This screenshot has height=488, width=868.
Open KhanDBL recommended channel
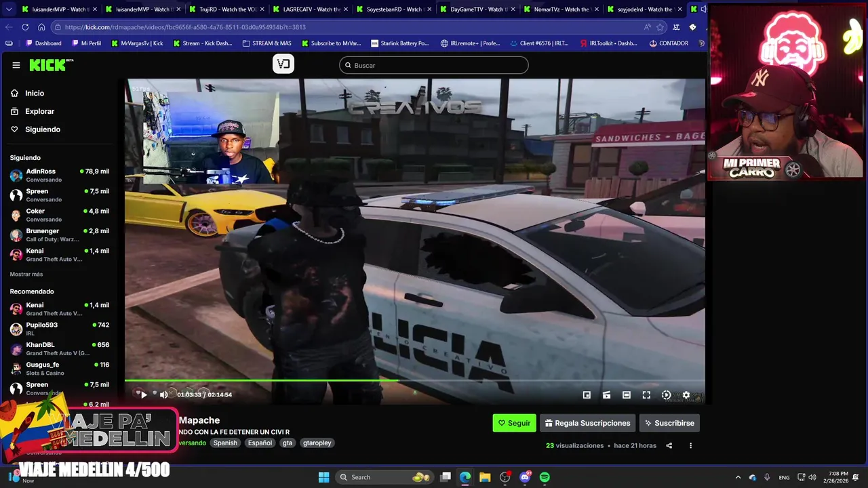pos(60,348)
